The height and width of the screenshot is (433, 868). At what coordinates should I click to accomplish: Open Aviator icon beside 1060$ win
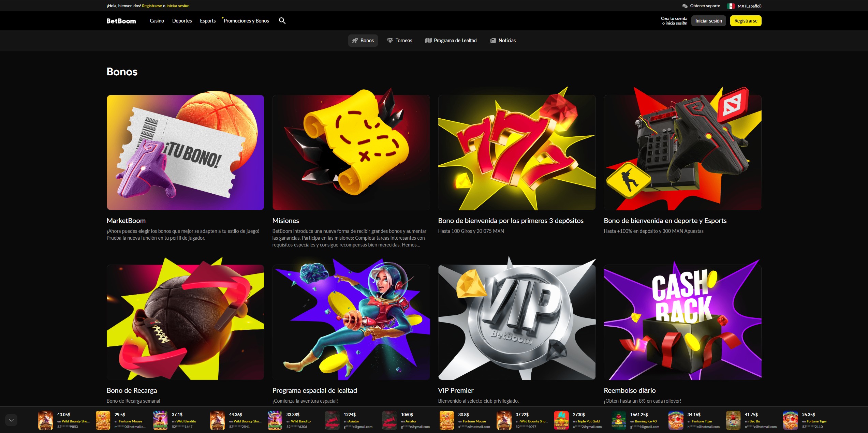[389, 420]
